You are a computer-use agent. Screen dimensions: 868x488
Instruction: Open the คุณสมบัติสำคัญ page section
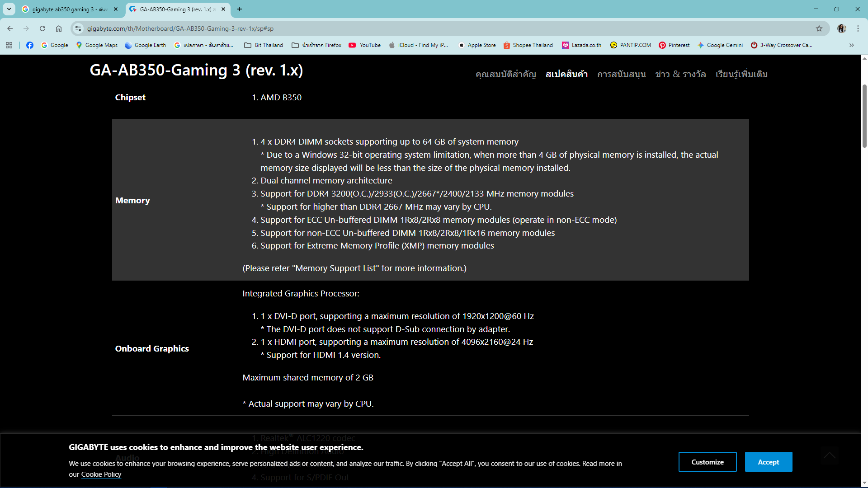505,74
